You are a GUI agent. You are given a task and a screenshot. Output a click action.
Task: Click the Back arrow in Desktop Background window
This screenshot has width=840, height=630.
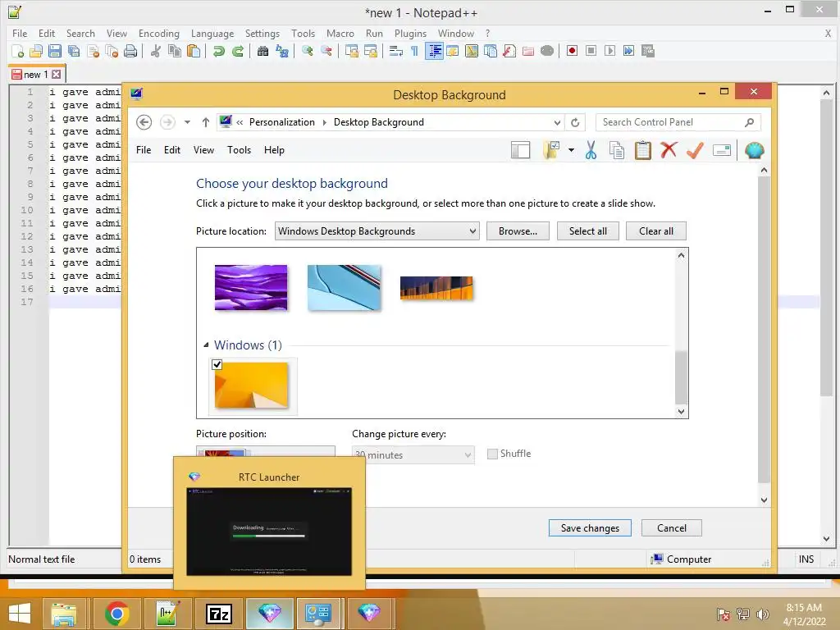tap(144, 122)
